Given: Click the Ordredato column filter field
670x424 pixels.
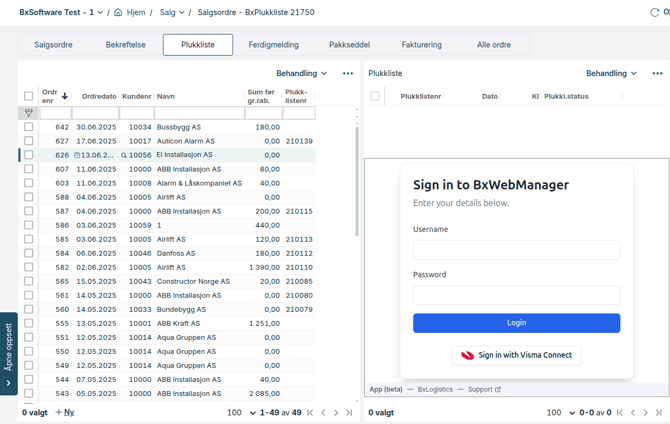Looking at the screenshot, I should click(x=96, y=113).
